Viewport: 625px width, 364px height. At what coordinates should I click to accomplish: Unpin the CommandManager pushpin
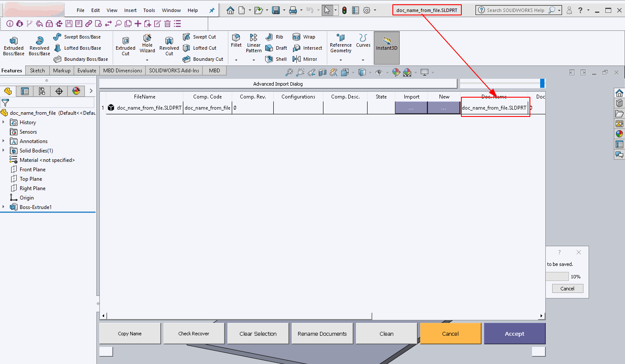pyautogui.click(x=212, y=10)
